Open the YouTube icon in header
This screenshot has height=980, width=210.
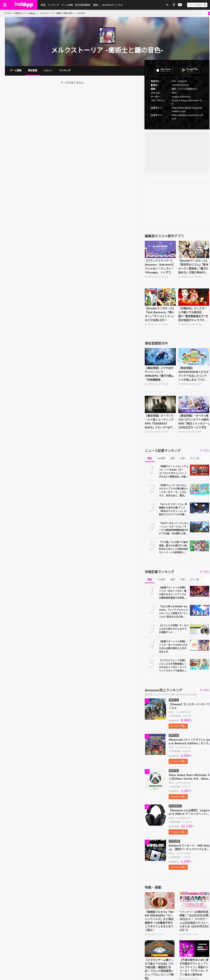pos(180,5)
